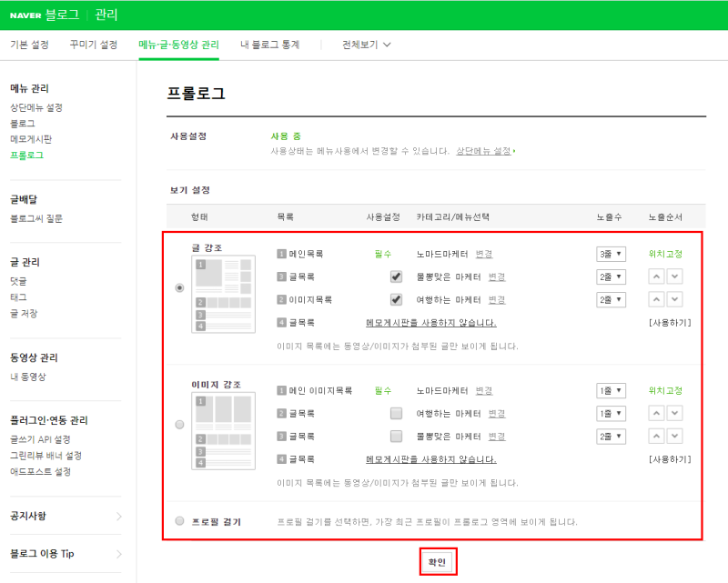Click 변경 next to 뭘뽕맞은 마케터 in 글 강조
The width and height of the screenshot is (728, 583).
(497, 276)
